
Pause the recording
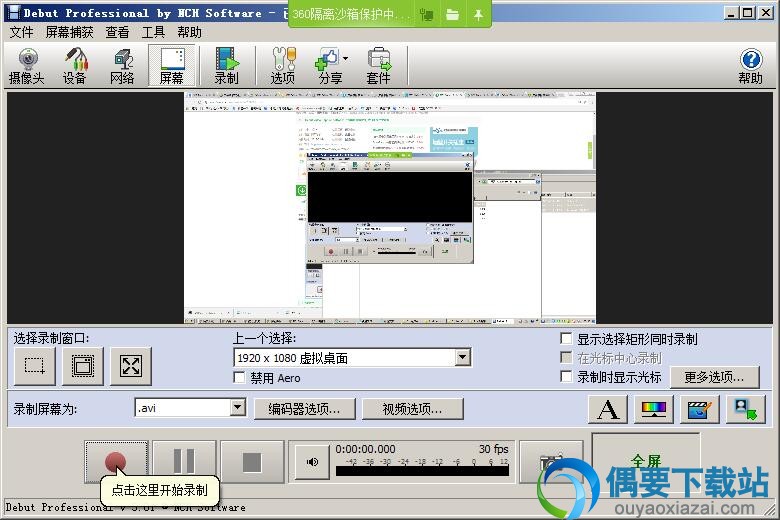pos(184,462)
